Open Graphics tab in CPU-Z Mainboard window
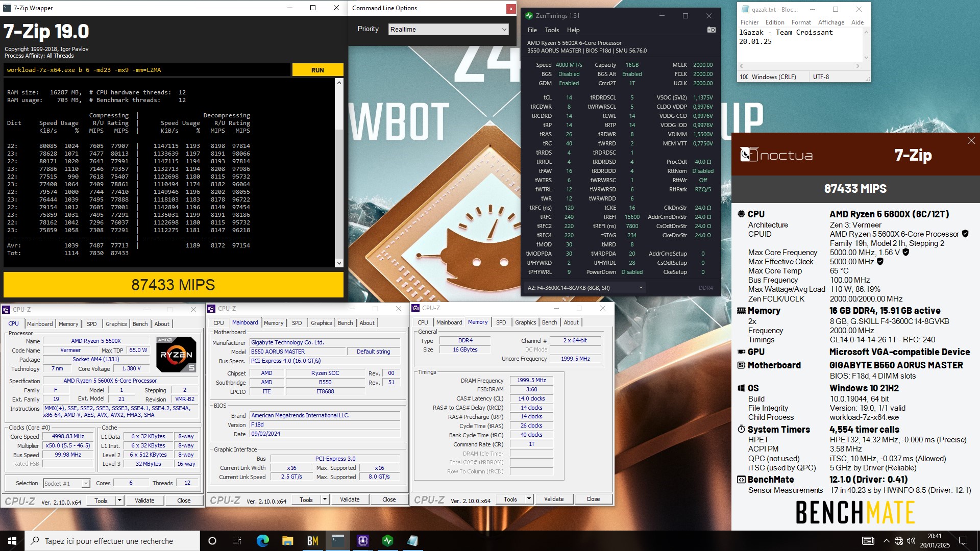The width and height of the screenshot is (980, 551). click(x=322, y=323)
